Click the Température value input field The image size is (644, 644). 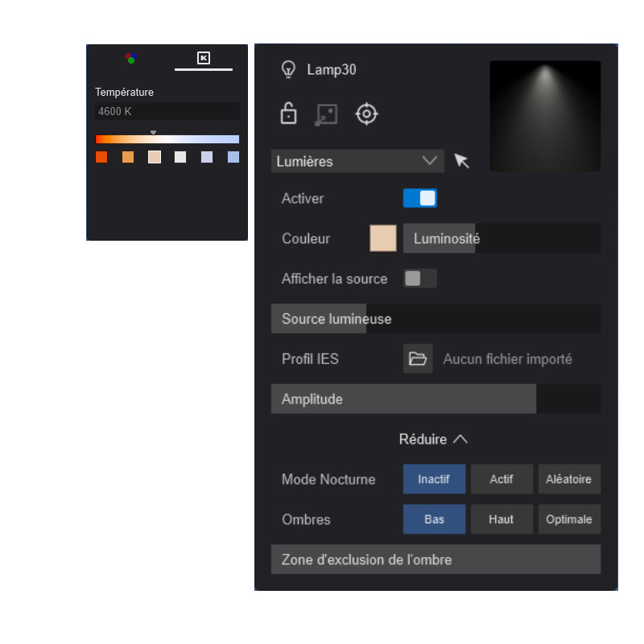click(167, 112)
